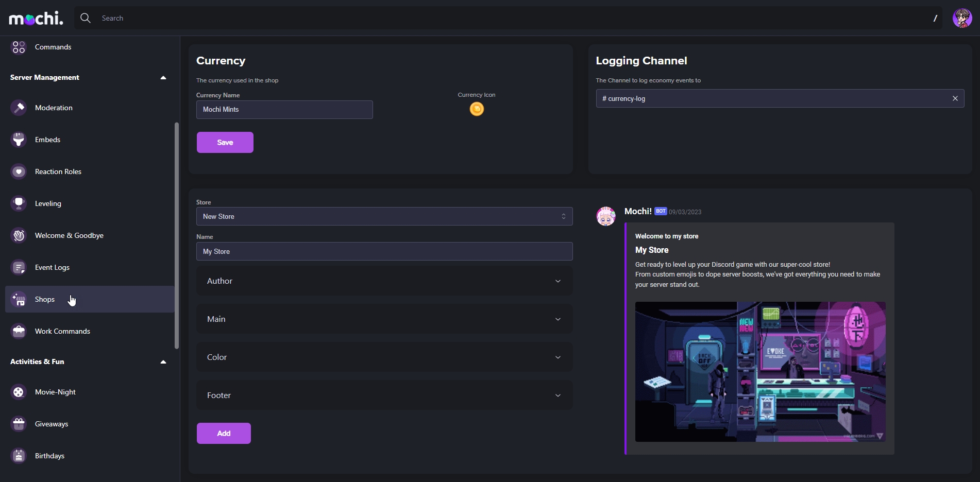Image resolution: width=980 pixels, height=482 pixels.
Task: Click the Commands grid icon
Action: (19, 47)
